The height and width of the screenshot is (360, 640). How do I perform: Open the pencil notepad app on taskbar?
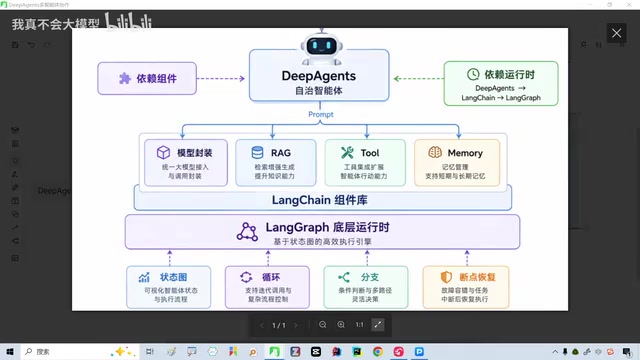171,351
